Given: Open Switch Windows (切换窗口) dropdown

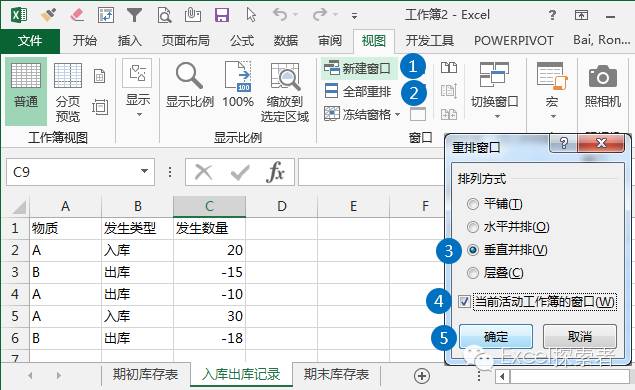Looking at the screenshot, I should pos(494,90).
